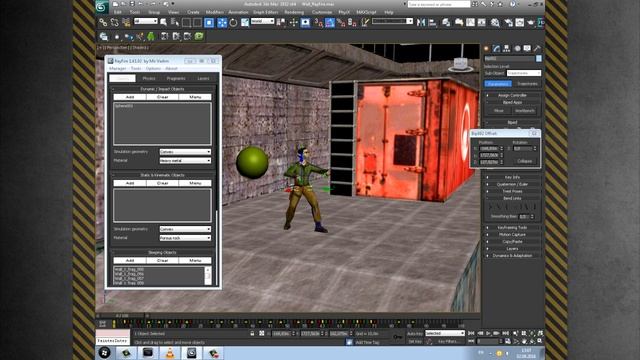640x360 pixels.
Task: Activate the Select and Rotate tool
Action: pyautogui.click(x=233, y=22)
